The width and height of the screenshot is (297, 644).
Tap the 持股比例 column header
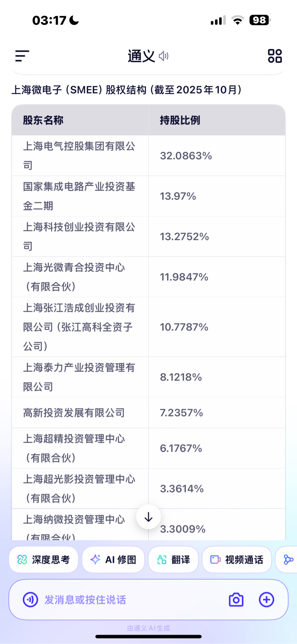coord(180,120)
